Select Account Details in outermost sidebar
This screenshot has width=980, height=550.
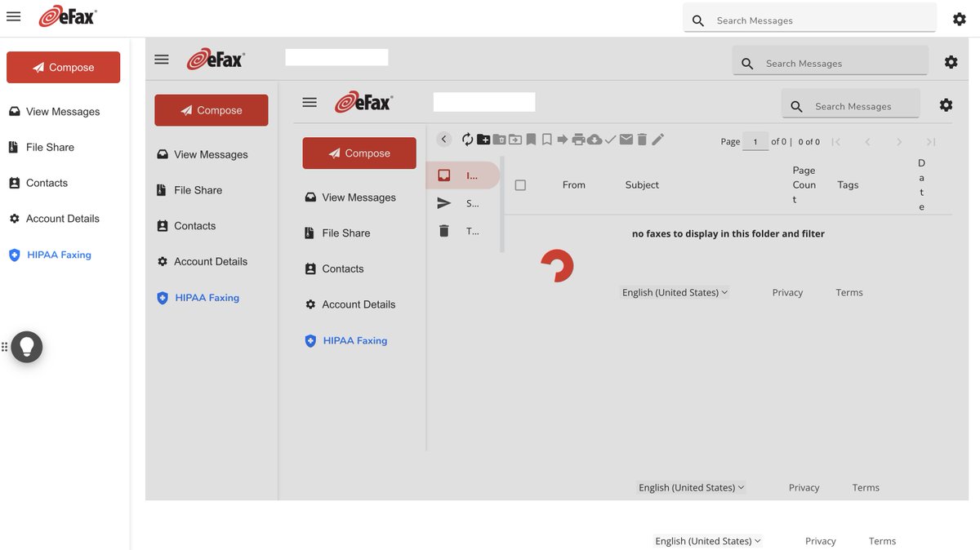pyautogui.click(x=54, y=219)
